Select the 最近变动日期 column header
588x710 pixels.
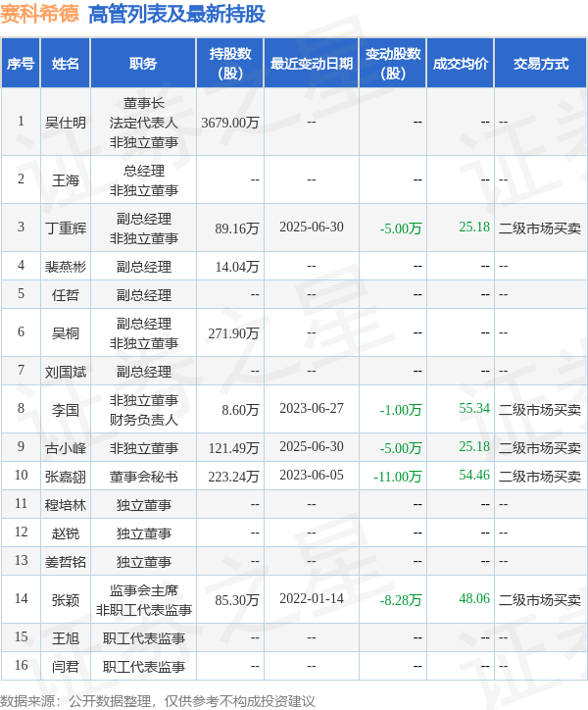[x=312, y=64]
